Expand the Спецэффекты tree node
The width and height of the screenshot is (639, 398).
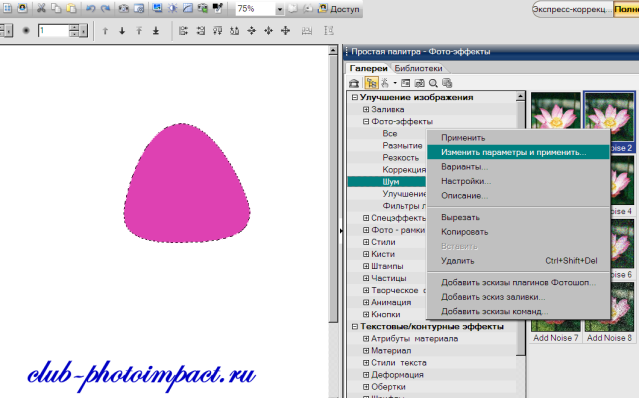pyautogui.click(x=366, y=218)
